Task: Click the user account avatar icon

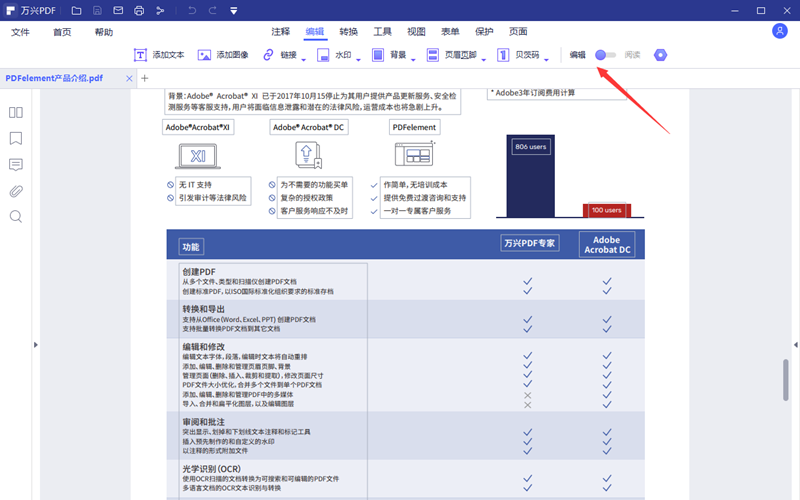Action: click(780, 31)
